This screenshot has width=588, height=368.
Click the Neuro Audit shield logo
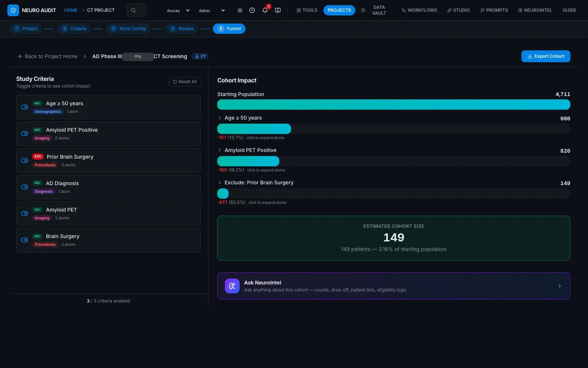[13, 10]
